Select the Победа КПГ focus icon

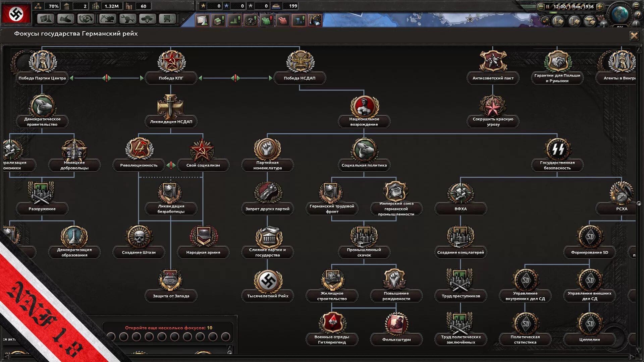click(171, 61)
